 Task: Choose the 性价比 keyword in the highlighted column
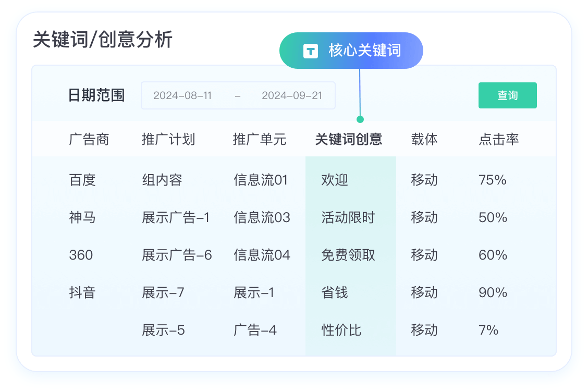coord(341,330)
